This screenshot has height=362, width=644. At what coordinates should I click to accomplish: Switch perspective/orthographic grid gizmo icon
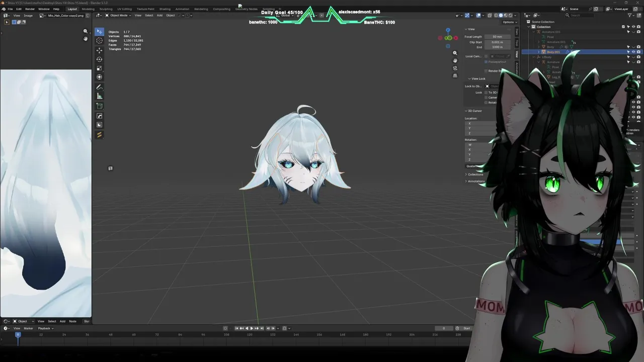[455, 76]
